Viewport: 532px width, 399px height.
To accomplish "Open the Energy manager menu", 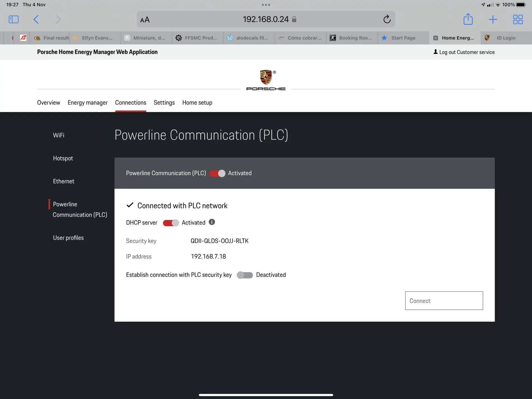I will coord(88,102).
